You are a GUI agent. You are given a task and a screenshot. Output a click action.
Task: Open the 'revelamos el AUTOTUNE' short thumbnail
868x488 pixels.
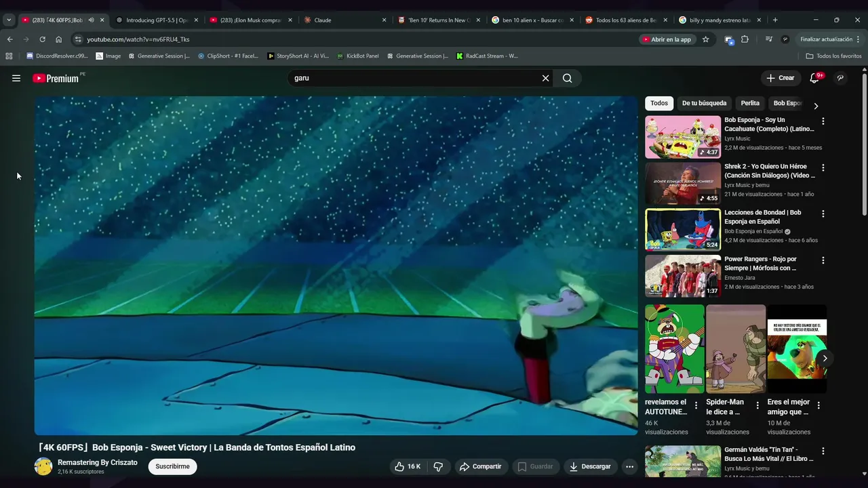click(x=675, y=348)
